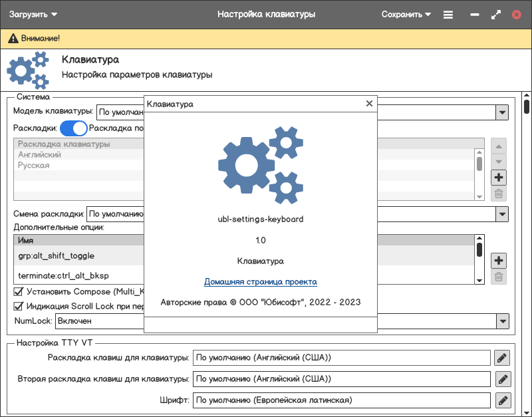Screen dimensions: 532x417
Task: Uncheck Индикация Scroll Lock checkbox
Action: [x=19, y=307]
